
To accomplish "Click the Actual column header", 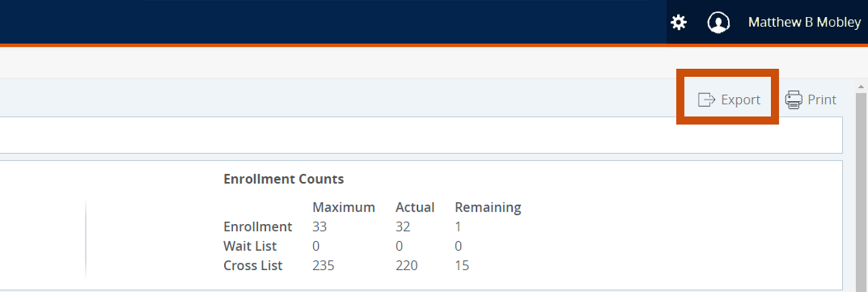I will click(415, 207).
